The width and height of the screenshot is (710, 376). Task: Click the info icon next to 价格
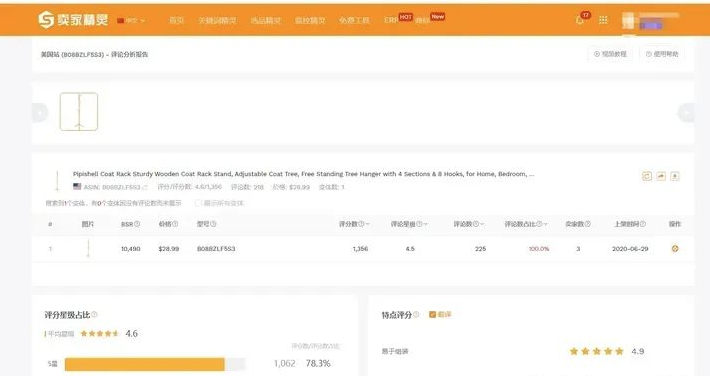pos(175,224)
